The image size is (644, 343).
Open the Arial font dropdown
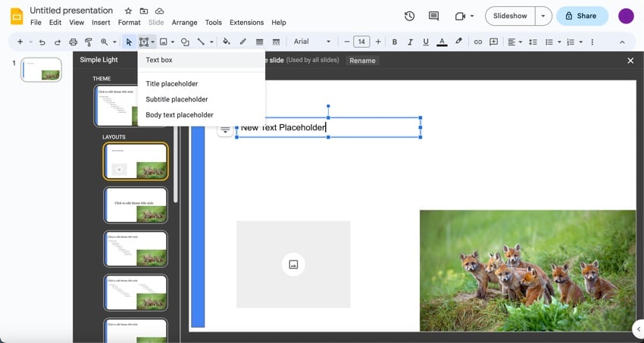pyautogui.click(x=311, y=42)
